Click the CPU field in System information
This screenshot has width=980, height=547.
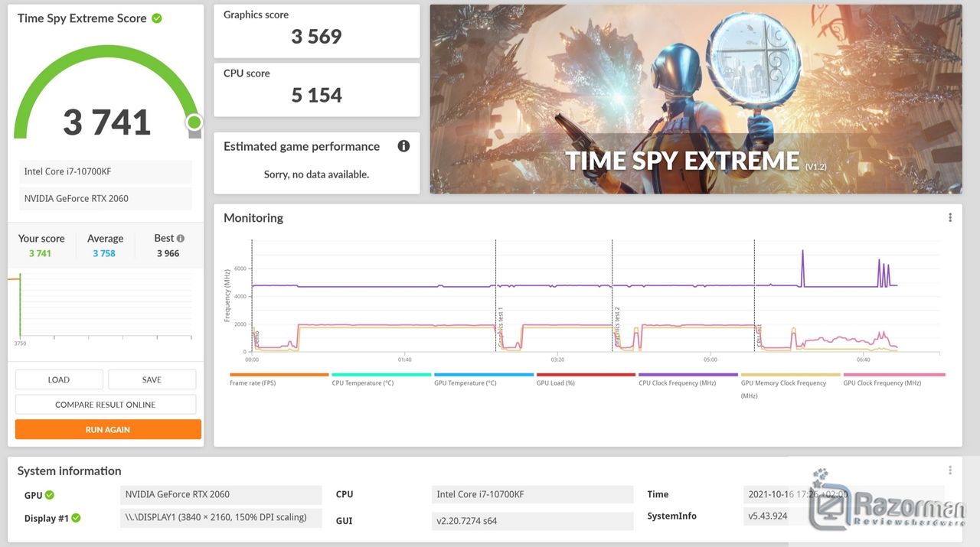coord(533,494)
